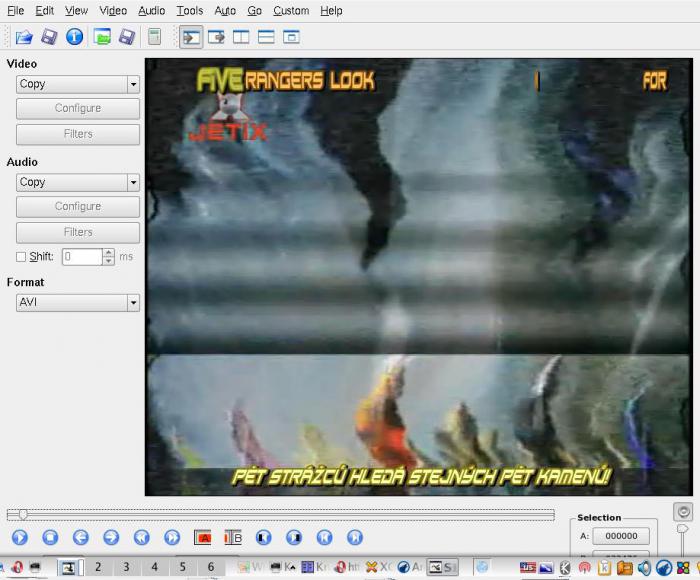Select the Output preview mode icon
Screen dimensions: 700x580
[217, 37]
